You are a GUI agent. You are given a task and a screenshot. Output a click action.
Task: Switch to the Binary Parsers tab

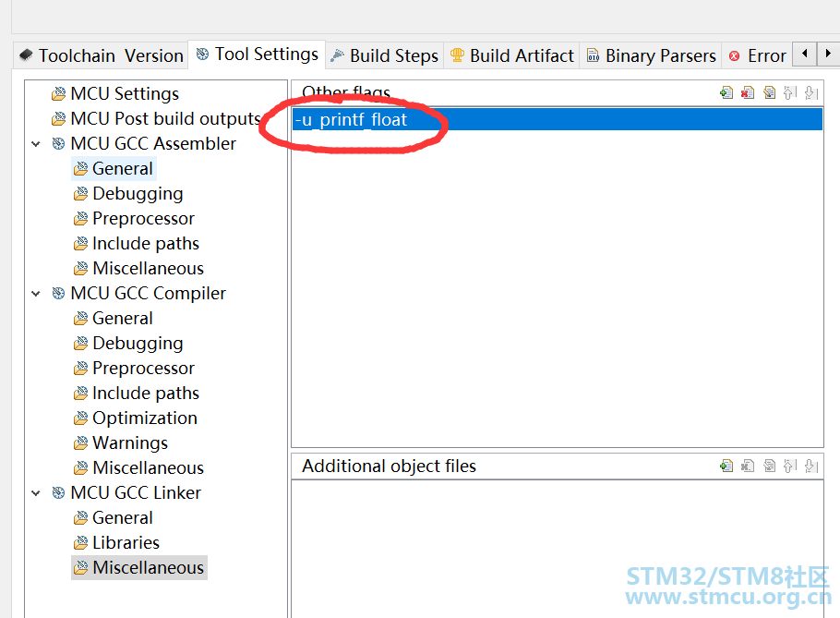pyautogui.click(x=651, y=55)
